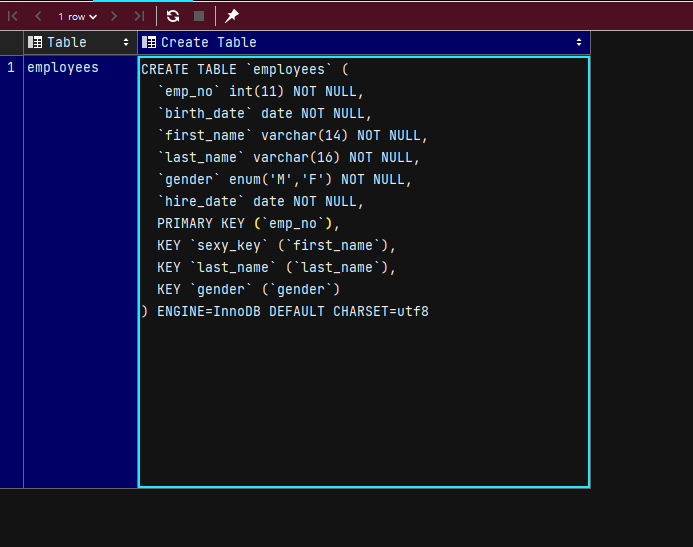Go to next page arrow
The image size is (693, 547).
tap(114, 16)
